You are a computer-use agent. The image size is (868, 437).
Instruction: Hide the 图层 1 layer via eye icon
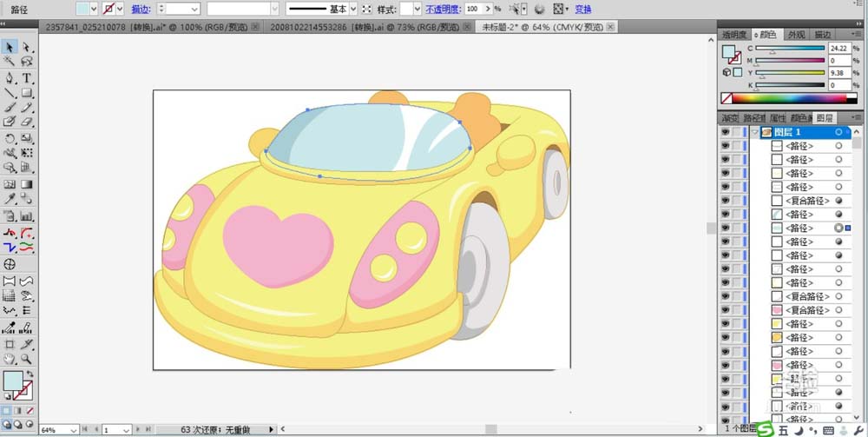[x=726, y=132]
